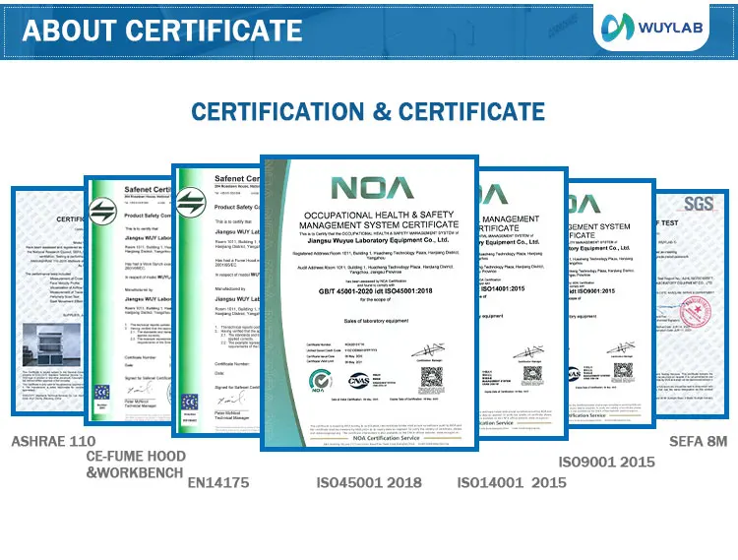Click 'Sales of laboratory equipment' text

click(x=376, y=321)
